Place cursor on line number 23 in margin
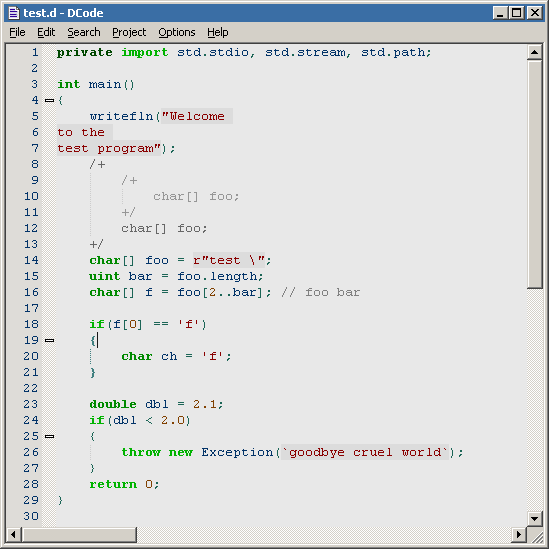Image resolution: width=549 pixels, height=549 pixels. pyautogui.click(x=31, y=404)
